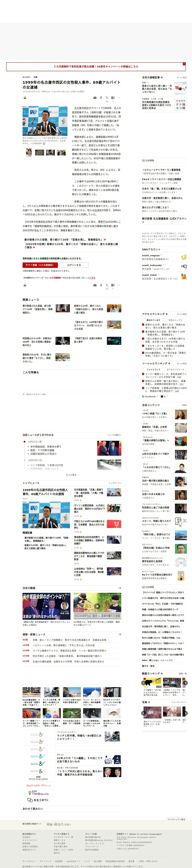Click 一覧 beside 速報・新着ニュース
Image resolution: width=192 pixels, height=868 pixels.
119,634
